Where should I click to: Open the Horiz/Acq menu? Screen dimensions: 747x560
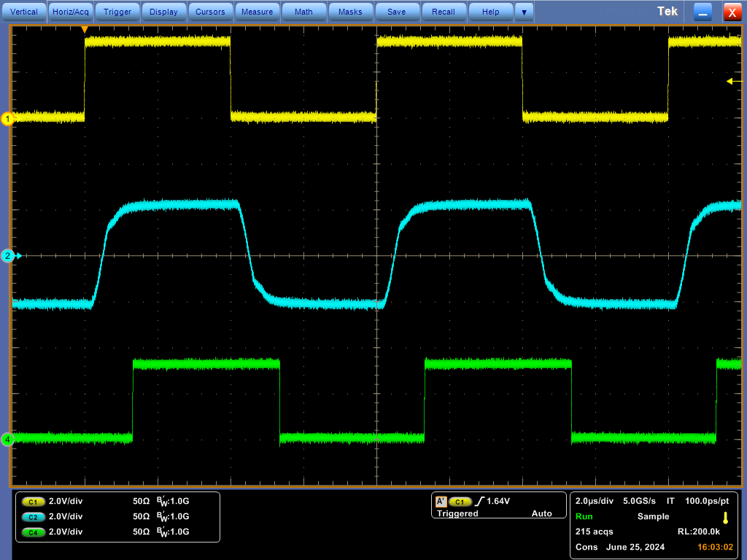pyautogui.click(x=70, y=11)
